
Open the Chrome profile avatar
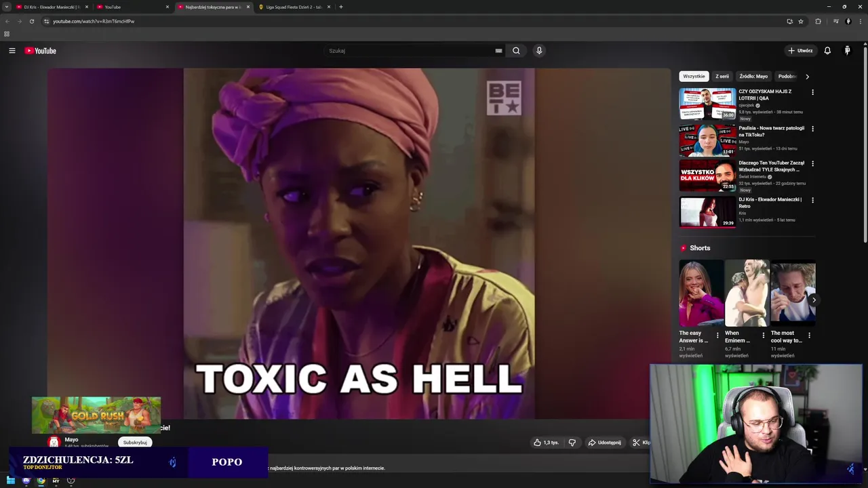pyautogui.click(x=848, y=21)
